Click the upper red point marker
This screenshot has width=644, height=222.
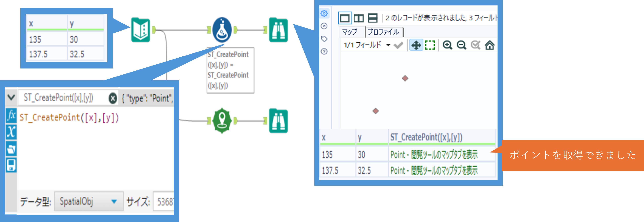point(405,78)
